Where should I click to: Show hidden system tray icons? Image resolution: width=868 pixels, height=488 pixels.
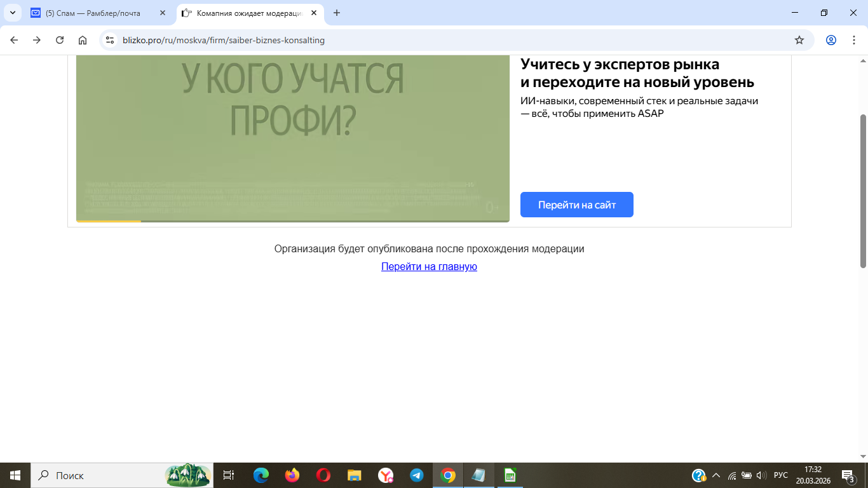click(716, 475)
